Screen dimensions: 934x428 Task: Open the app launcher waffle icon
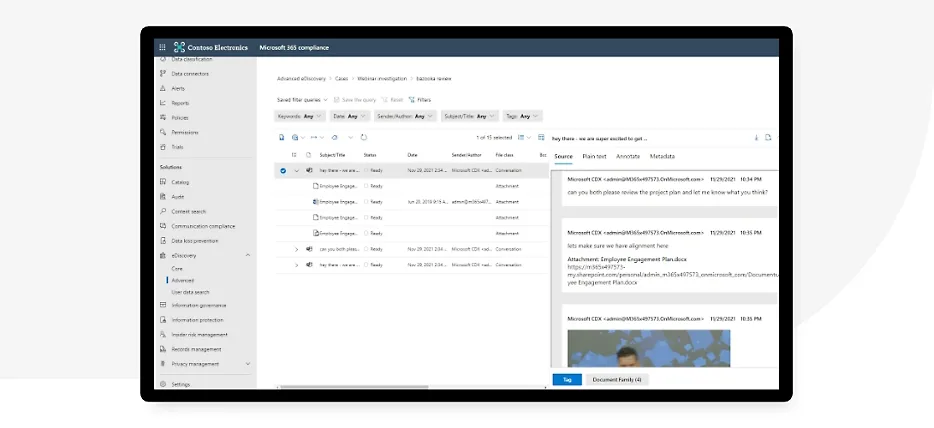[162, 47]
